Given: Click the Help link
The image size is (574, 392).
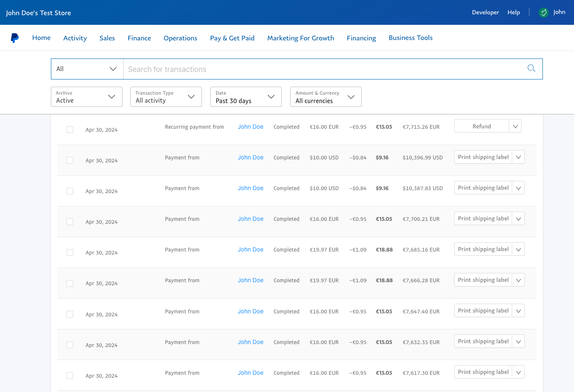Looking at the screenshot, I should pyautogui.click(x=513, y=13).
